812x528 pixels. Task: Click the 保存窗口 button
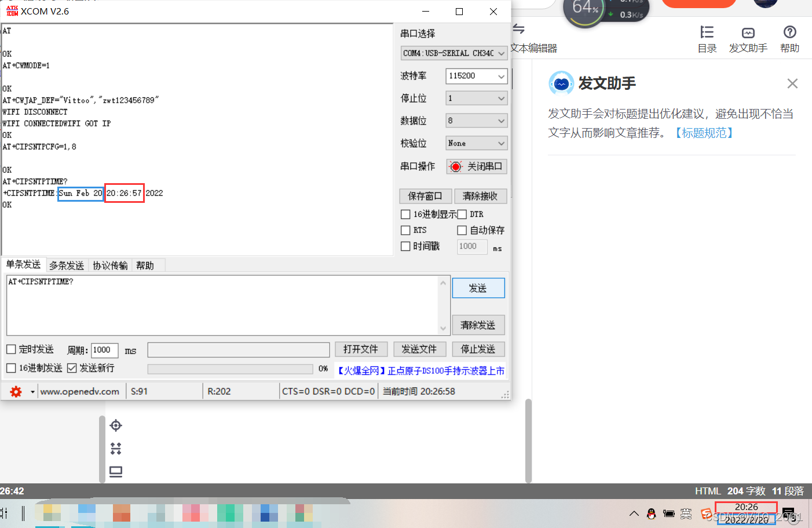point(425,196)
